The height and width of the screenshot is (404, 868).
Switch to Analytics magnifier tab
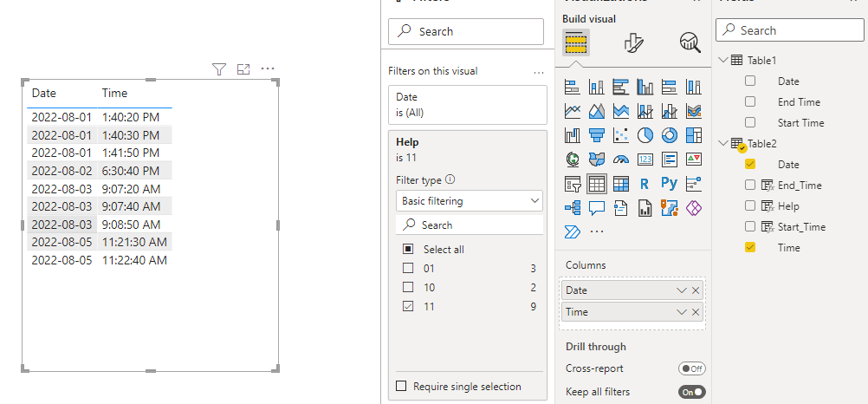coord(690,42)
